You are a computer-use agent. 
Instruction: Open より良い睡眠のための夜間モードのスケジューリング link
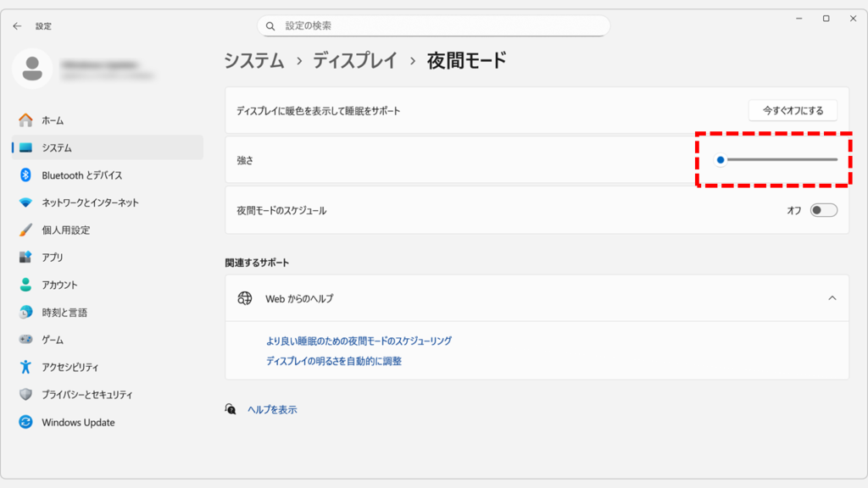click(360, 340)
